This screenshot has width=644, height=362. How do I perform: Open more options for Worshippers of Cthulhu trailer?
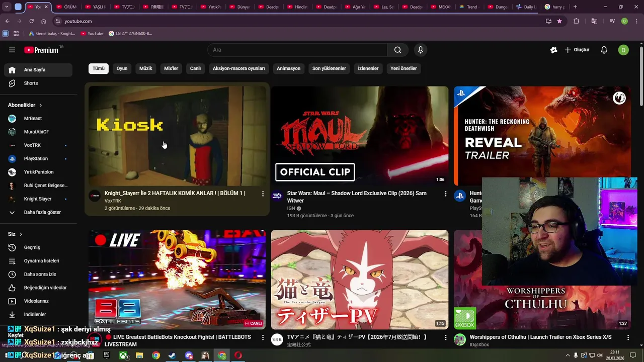pos(628,337)
